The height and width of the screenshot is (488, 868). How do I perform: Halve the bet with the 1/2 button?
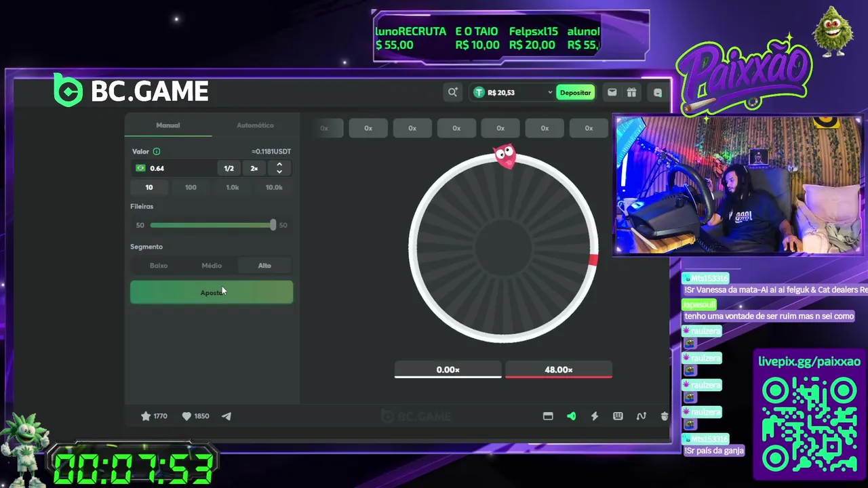pos(229,168)
